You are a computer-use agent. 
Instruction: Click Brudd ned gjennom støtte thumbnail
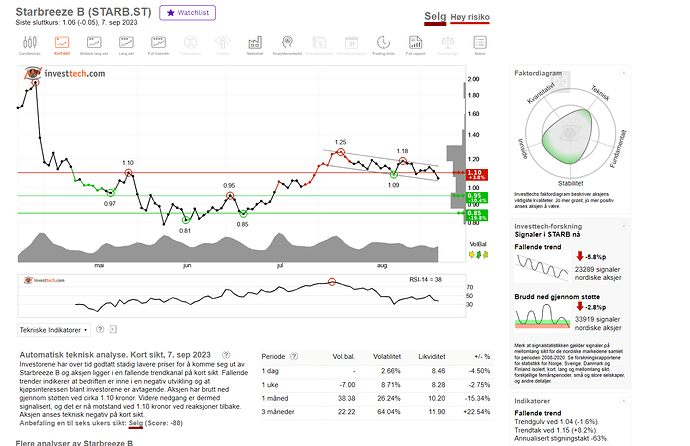[543, 316]
